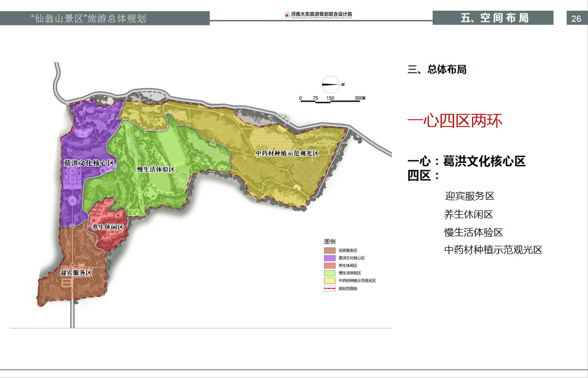
Task: Select the institute name 河南大东旅游策划联合设计院
Action: point(321,14)
